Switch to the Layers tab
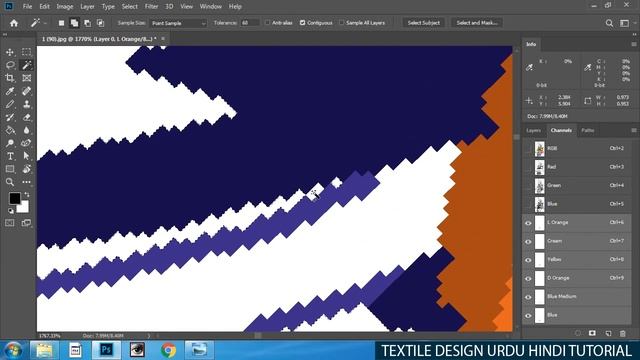The width and height of the screenshot is (640, 360). pyautogui.click(x=533, y=130)
